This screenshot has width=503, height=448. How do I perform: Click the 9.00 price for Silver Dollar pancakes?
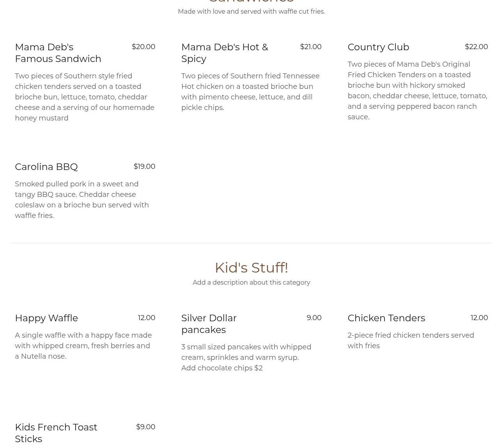pyautogui.click(x=314, y=318)
